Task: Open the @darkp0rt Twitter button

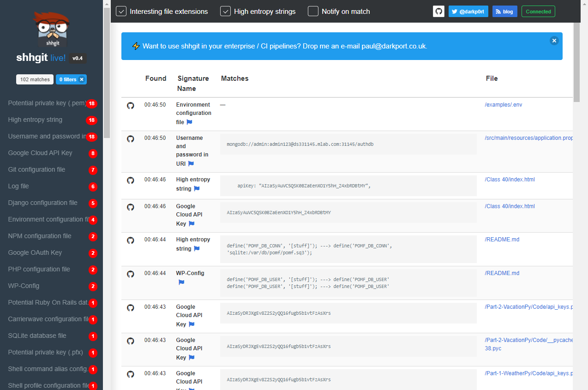Action: (468, 12)
